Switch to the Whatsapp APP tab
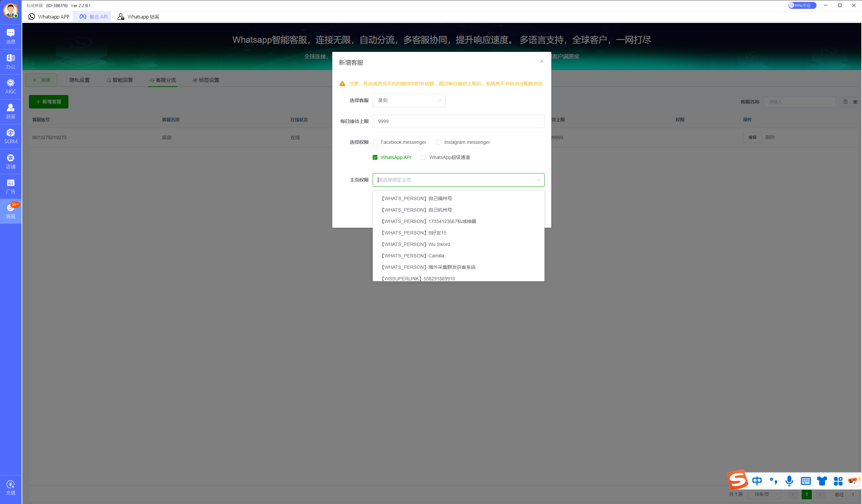The image size is (862, 504). pos(49,17)
